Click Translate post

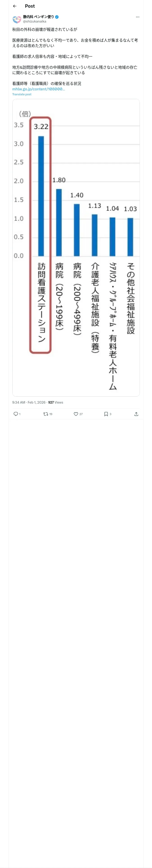(22, 94)
